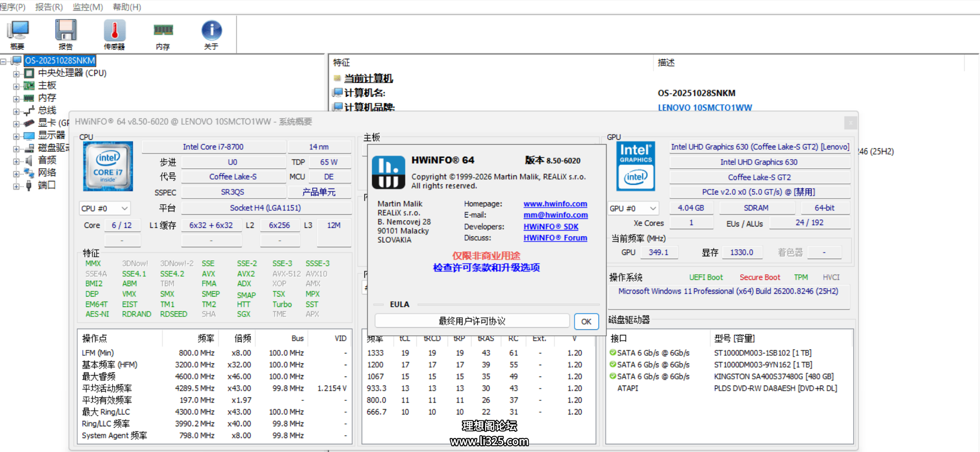The width and height of the screenshot is (980, 452).
Task: Open the CPU #0 dropdown
Action: coord(105,208)
